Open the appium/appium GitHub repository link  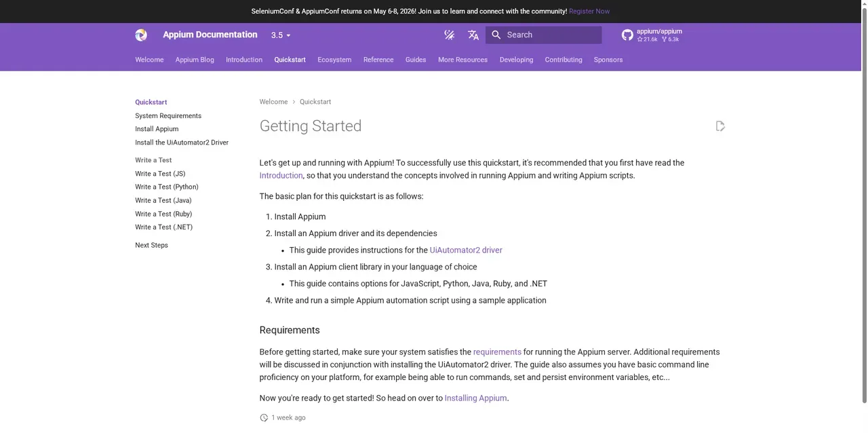652,35
